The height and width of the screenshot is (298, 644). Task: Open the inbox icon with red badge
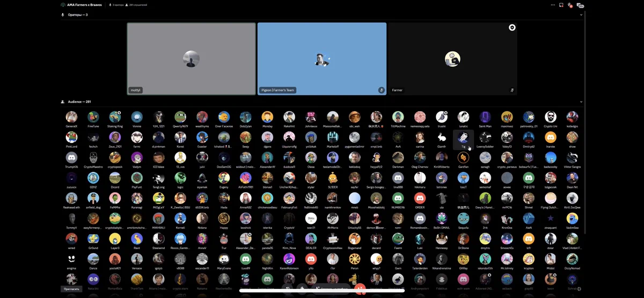tap(570, 5)
